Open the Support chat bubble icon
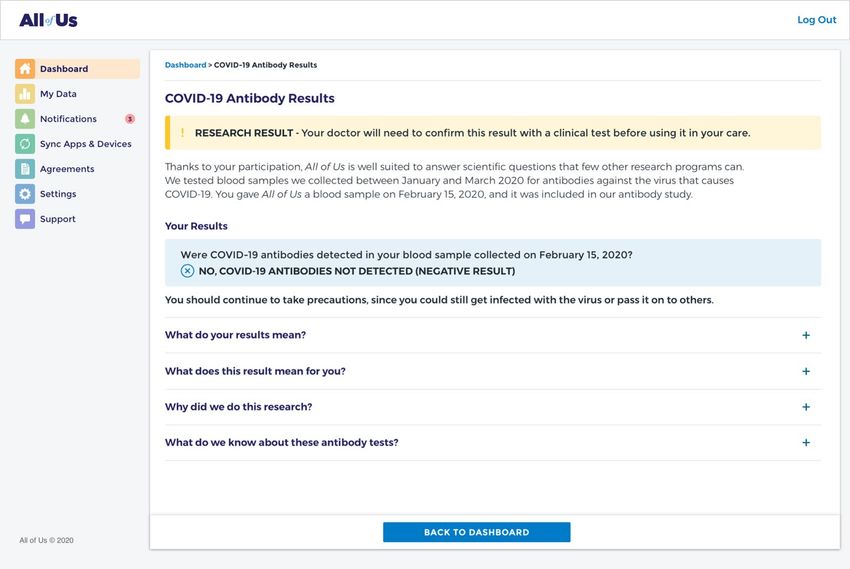The image size is (850, 569). coord(25,219)
